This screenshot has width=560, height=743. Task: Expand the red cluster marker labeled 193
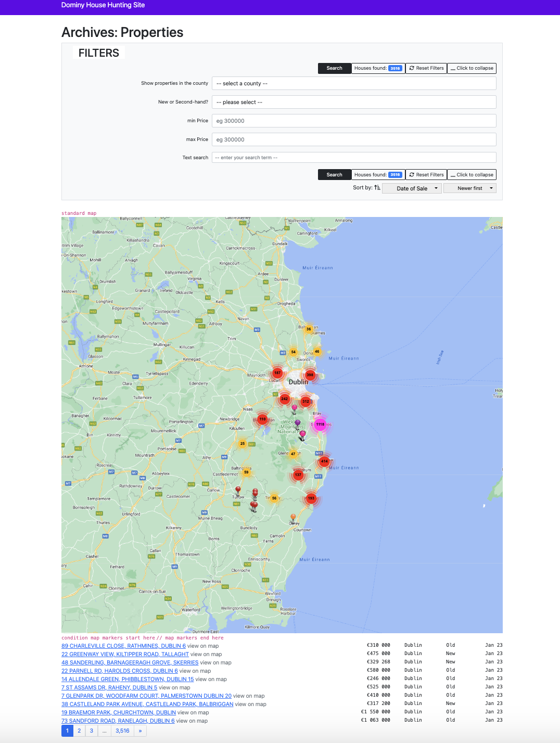tap(311, 498)
